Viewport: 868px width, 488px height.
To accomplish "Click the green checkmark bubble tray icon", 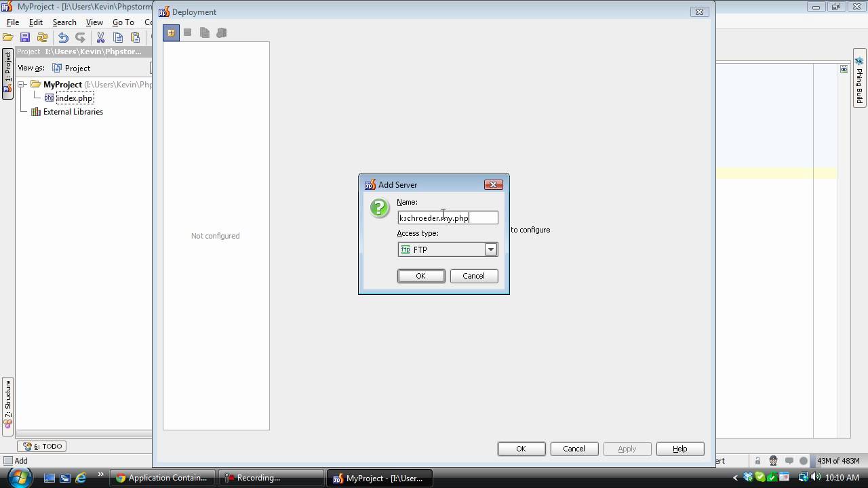I will [x=761, y=478].
